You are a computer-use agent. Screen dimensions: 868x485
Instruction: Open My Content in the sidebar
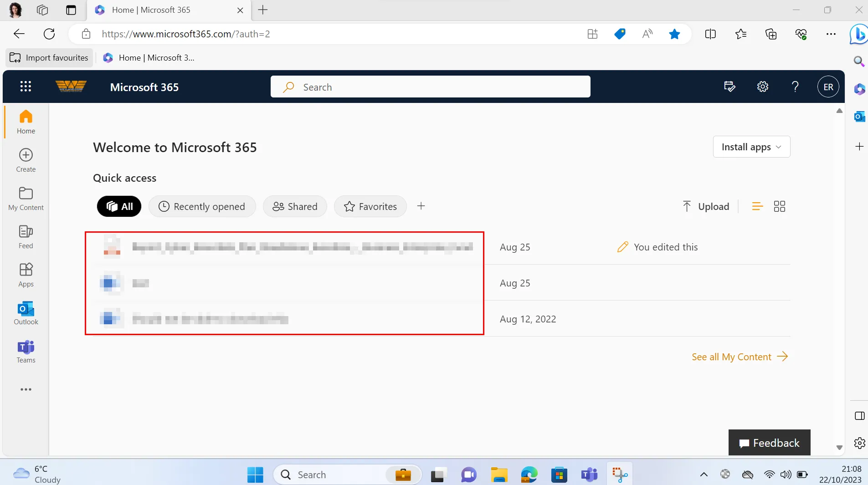26,198
